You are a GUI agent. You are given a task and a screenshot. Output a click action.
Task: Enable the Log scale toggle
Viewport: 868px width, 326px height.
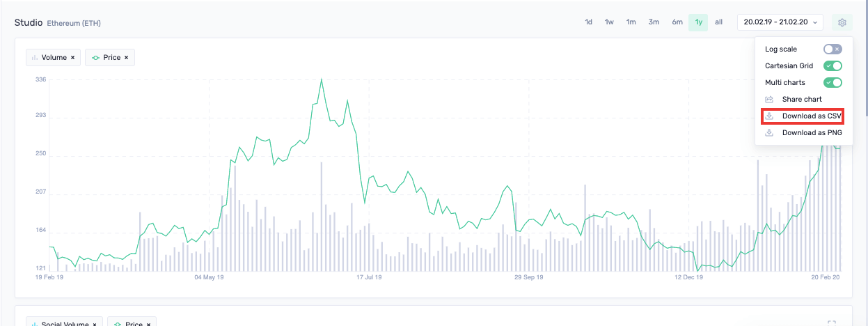[x=833, y=49]
